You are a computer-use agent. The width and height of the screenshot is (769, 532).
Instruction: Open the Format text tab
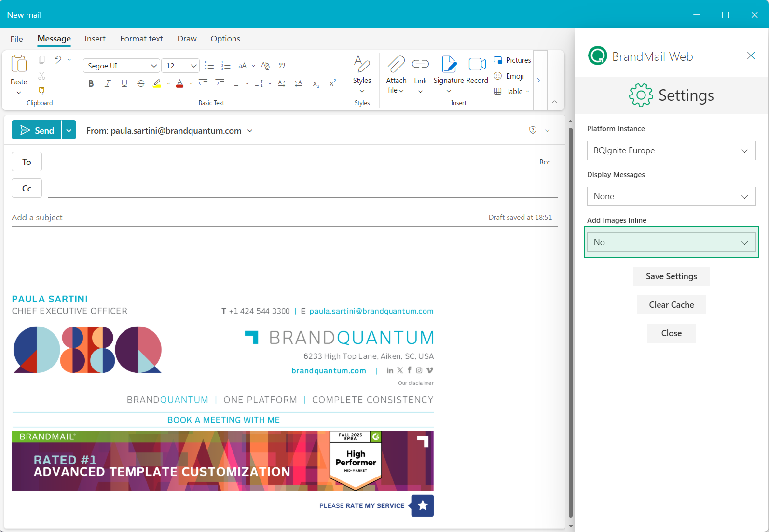click(x=141, y=39)
